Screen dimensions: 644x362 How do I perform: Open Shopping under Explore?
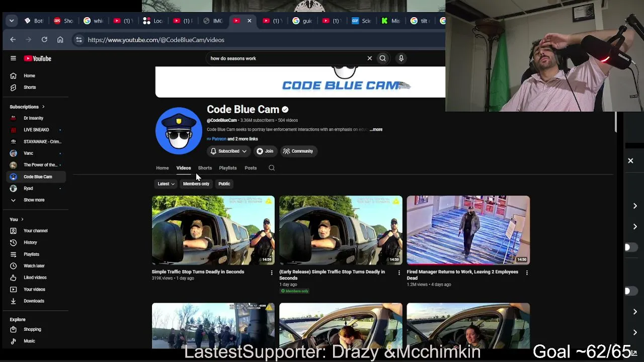(32, 329)
